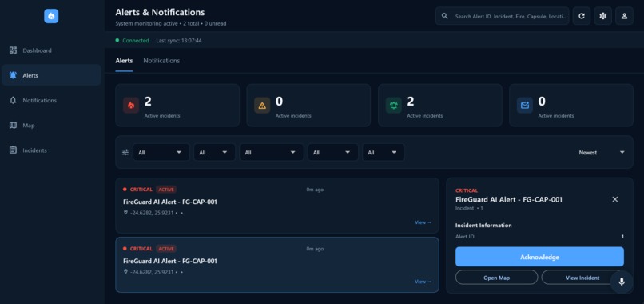Open Incidents from the sidebar

pos(51,150)
